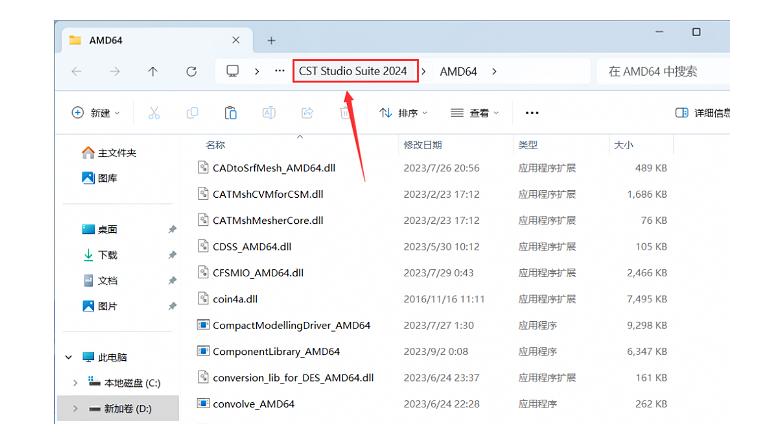Unpin 下载 using its pin icon

(x=172, y=255)
